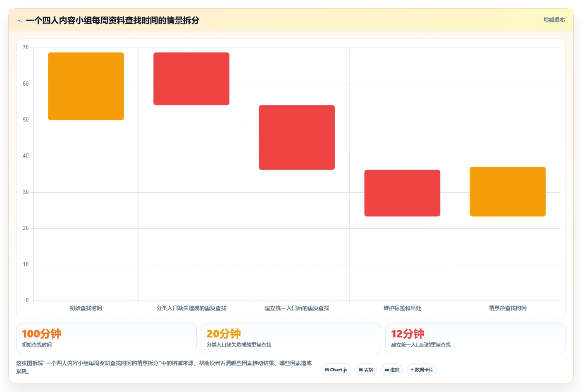Click the red 维护标签和出处 bar
582x392 pixels.
coord(402,193)
